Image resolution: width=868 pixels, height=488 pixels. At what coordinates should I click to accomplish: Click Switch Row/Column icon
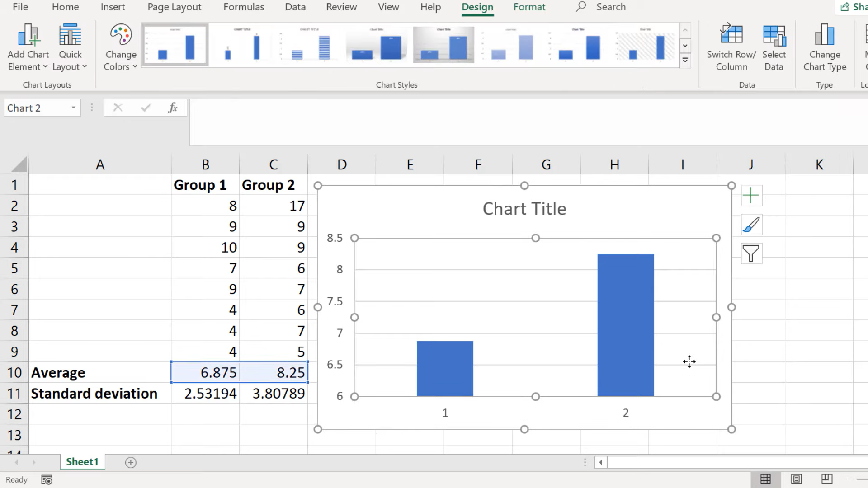coord(731,47)
